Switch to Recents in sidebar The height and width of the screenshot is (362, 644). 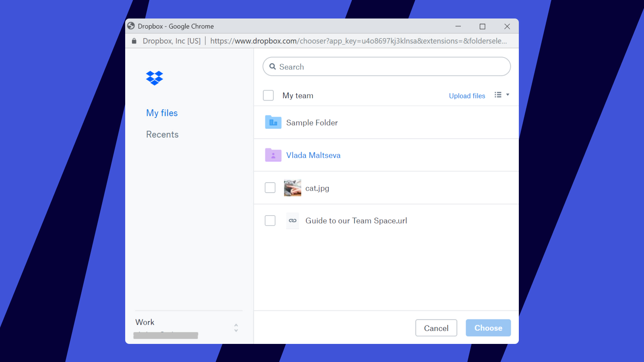coord(162,134)
